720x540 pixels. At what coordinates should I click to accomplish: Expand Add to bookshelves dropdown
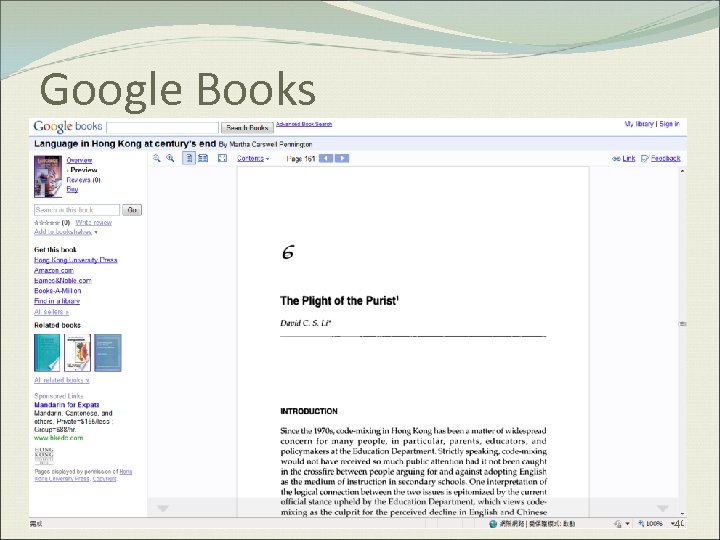[66, 232]
